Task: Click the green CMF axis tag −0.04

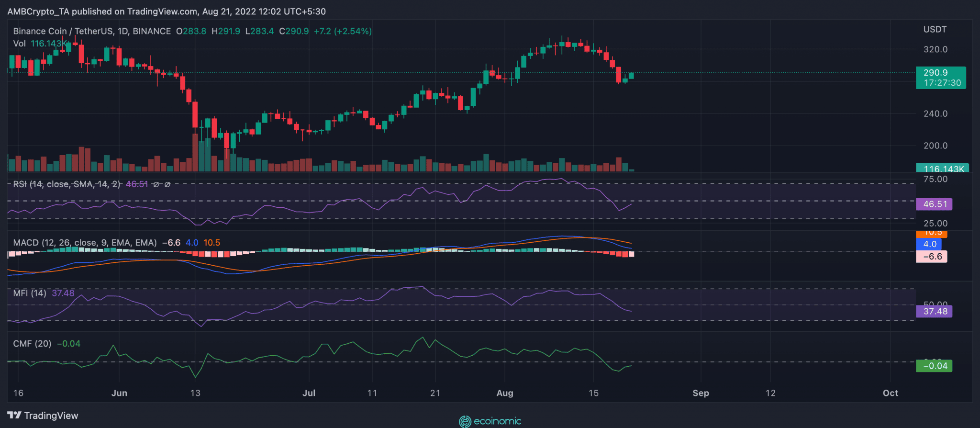Action: coord(934,366)
